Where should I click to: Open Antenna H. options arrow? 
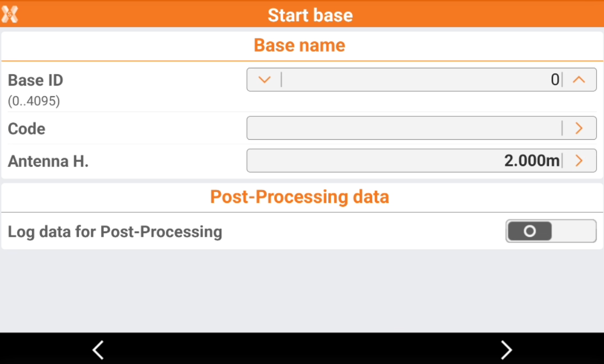point(579,161)
